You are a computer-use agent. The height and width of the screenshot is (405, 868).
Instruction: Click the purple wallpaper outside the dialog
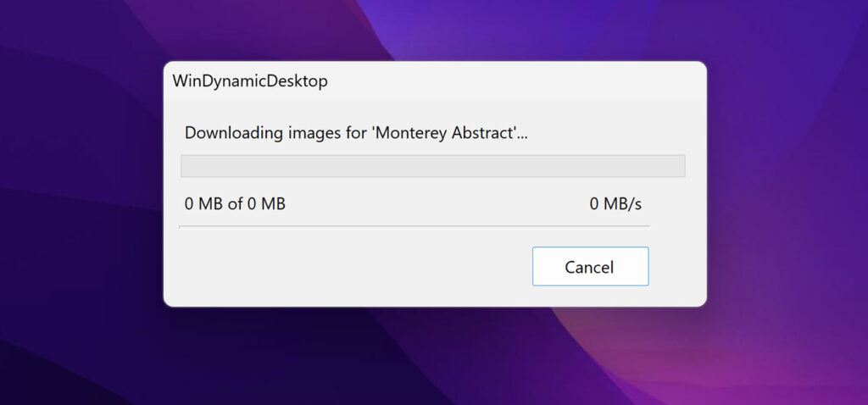coord(786,166)
